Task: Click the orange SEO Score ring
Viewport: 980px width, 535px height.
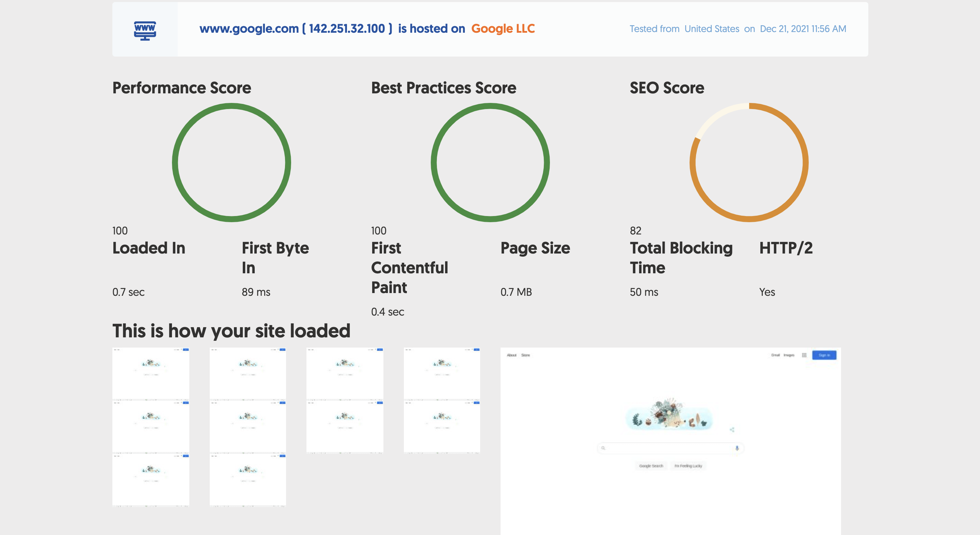Action: click(x=749, y=163)
